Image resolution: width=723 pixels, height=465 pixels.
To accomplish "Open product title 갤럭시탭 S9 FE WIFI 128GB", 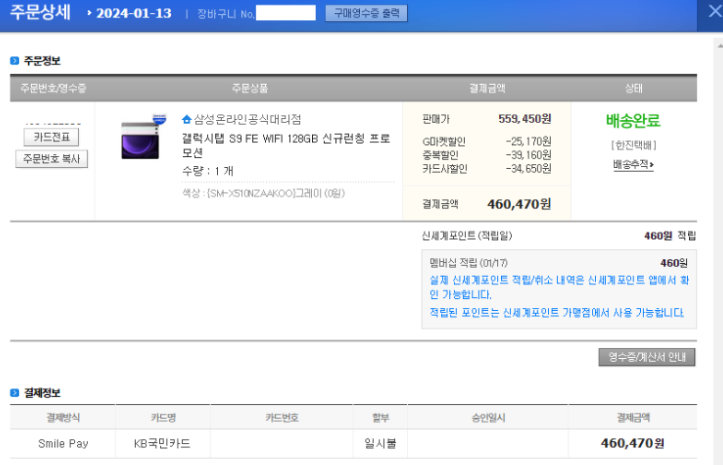I will (286, 145).
